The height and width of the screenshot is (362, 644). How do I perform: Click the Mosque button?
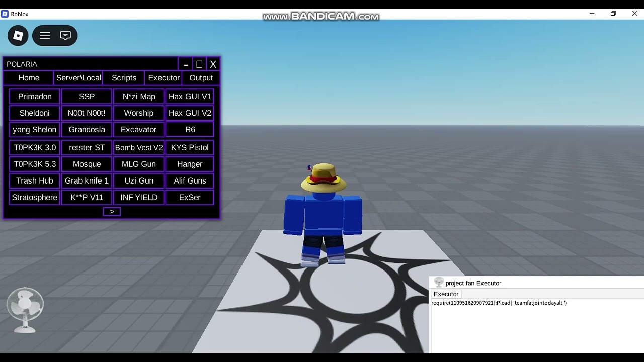(87, 164)
